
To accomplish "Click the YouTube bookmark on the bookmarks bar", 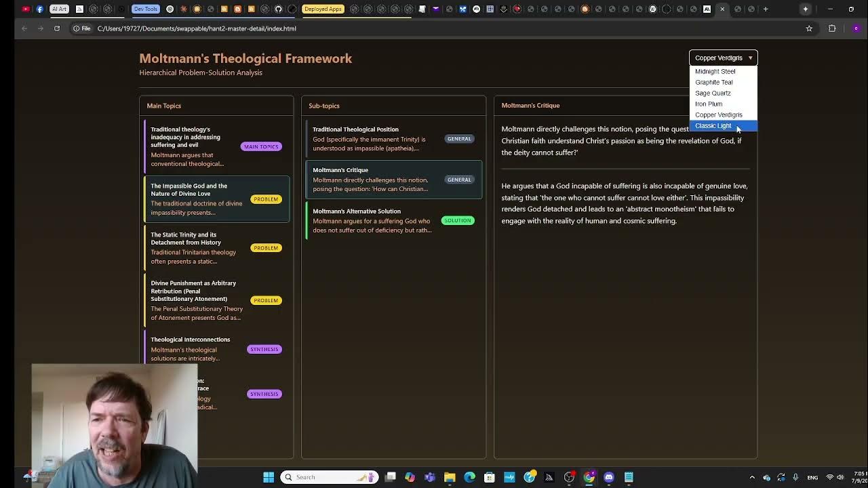I will 26,9.
